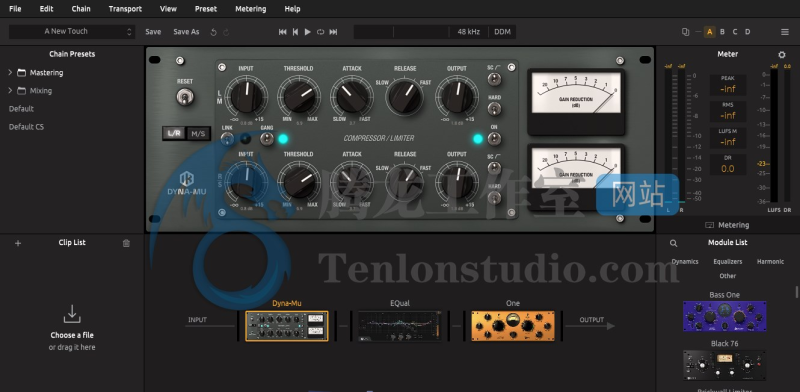Expand the Mixing presets folder
Screen dimensions: 800x392
(x=10, y=91)
